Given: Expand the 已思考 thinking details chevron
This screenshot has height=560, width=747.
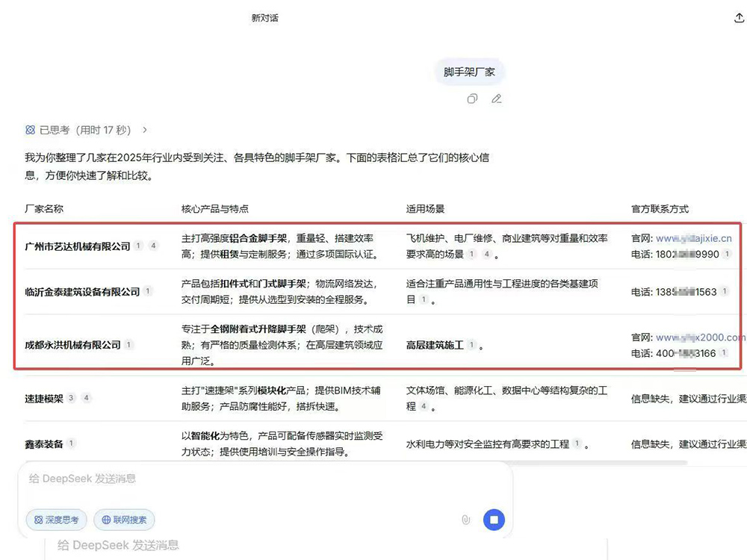Looking at the screenshot, I should point(145,130).
